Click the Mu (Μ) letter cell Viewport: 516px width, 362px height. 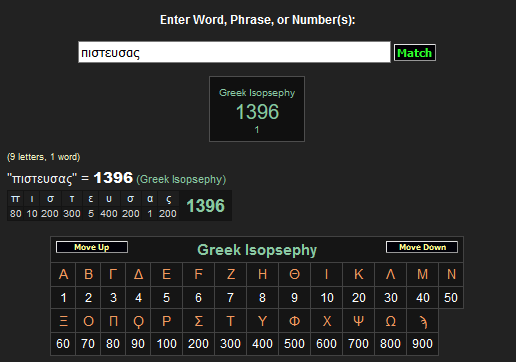(x=423, y=274)
